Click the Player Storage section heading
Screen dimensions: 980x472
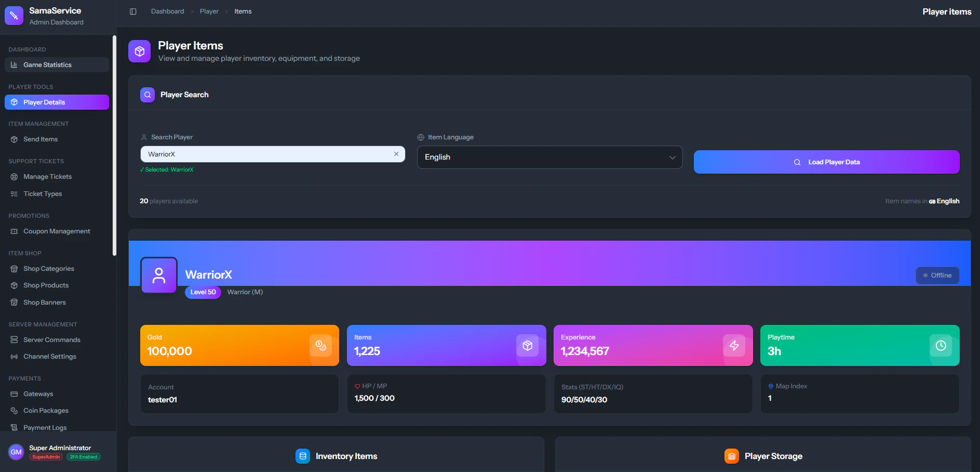tap(773, 456)
